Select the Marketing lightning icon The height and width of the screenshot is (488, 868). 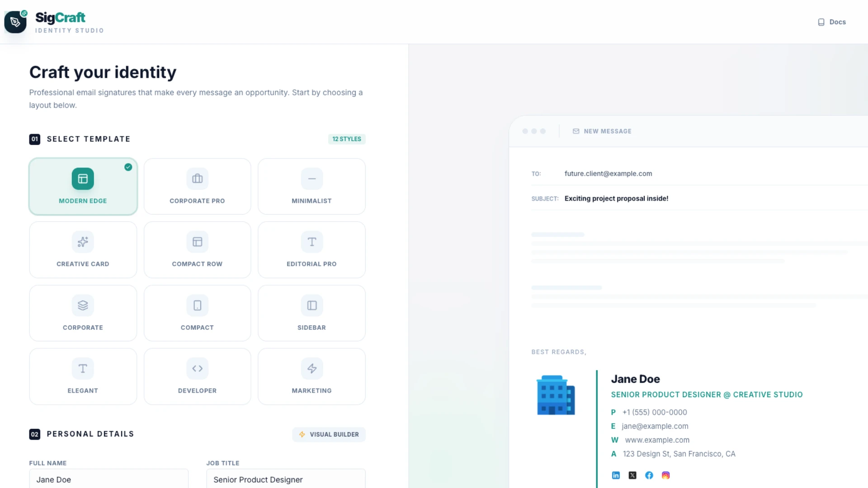pos(312,369)
